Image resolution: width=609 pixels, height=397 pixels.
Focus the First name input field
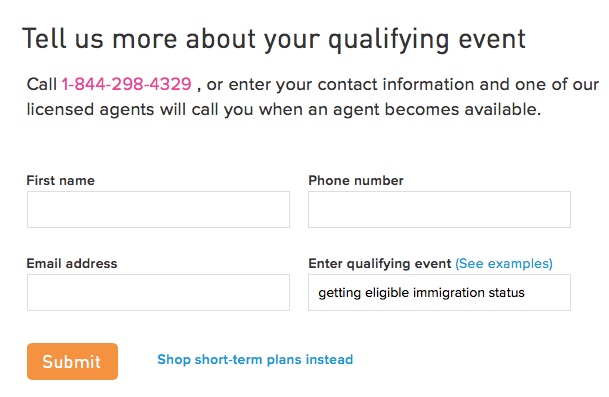158,209
